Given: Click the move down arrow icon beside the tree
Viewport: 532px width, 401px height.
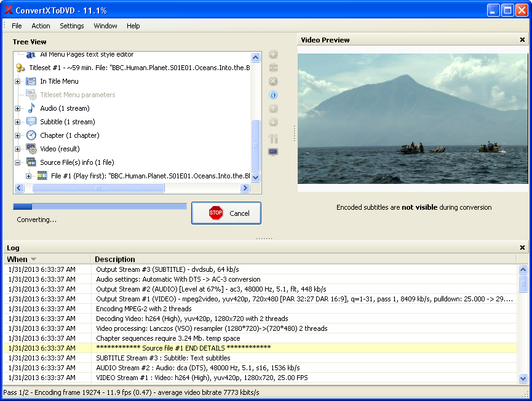Looking at the screenshot, I should coord(273,122).
